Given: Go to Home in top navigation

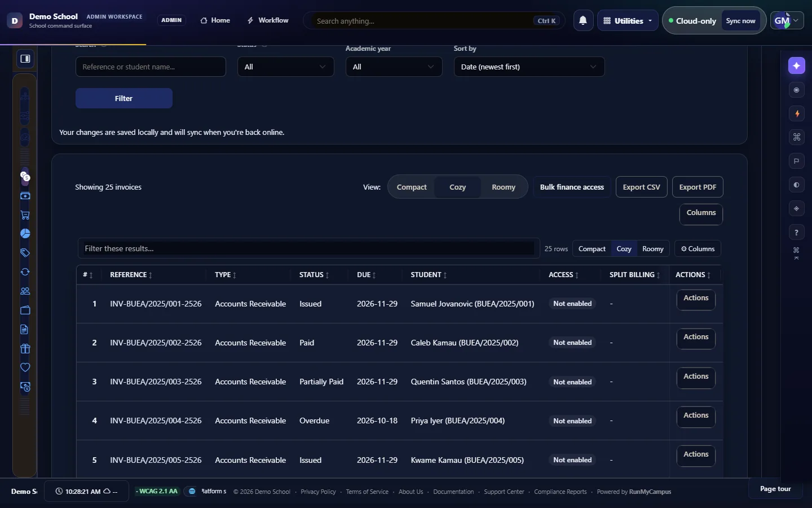Looking at the screenshot, I should coord(215,20).
